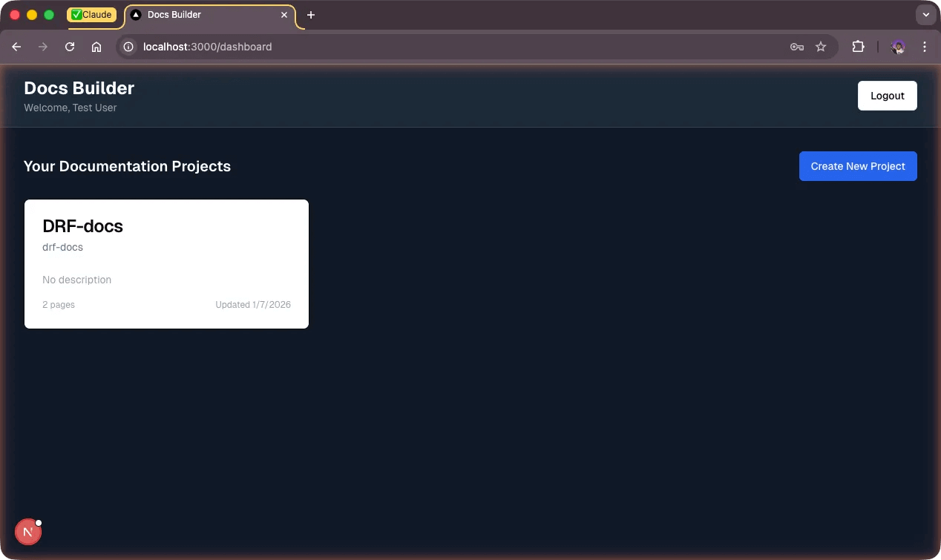
Task: Switch to the Claude browser tab
Action: point(92,14)
